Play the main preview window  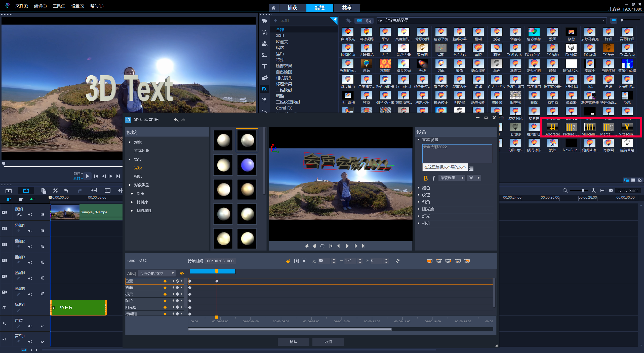[x=87, y=176]
